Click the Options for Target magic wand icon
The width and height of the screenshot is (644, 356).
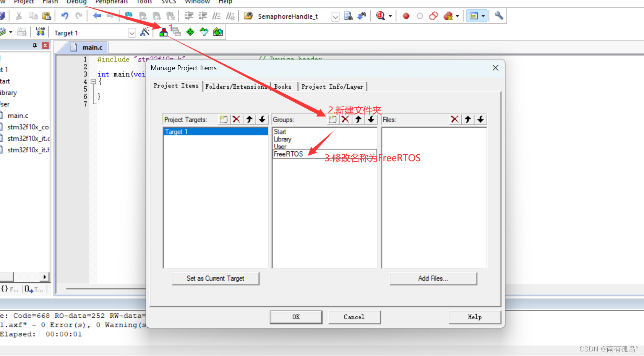[x=145, y=32]
